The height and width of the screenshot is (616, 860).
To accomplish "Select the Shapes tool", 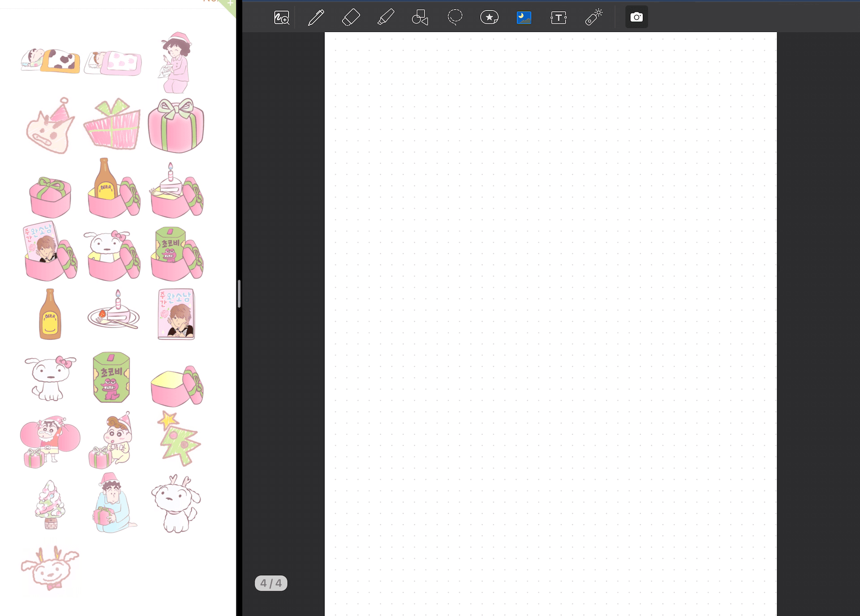I will pyautogui.click(x=420, y=17).
